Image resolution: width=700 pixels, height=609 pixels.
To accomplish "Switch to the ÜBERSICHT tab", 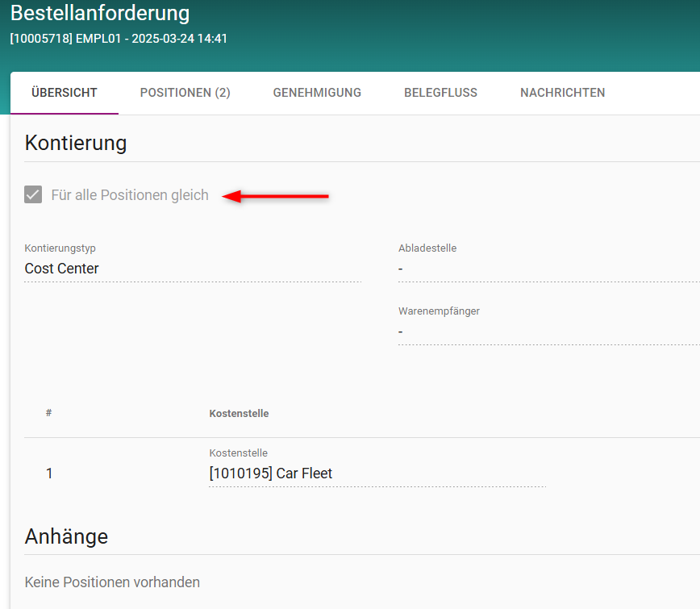I will pos(65,93).
